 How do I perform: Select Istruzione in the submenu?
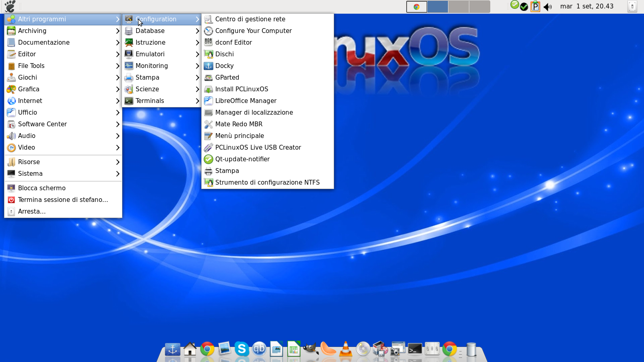coord(162,43)
